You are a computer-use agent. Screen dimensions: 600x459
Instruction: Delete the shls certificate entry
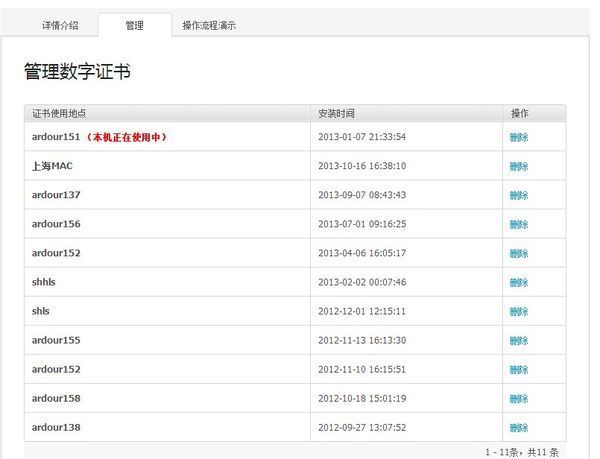pyautogui.click(x=518, y=311)
